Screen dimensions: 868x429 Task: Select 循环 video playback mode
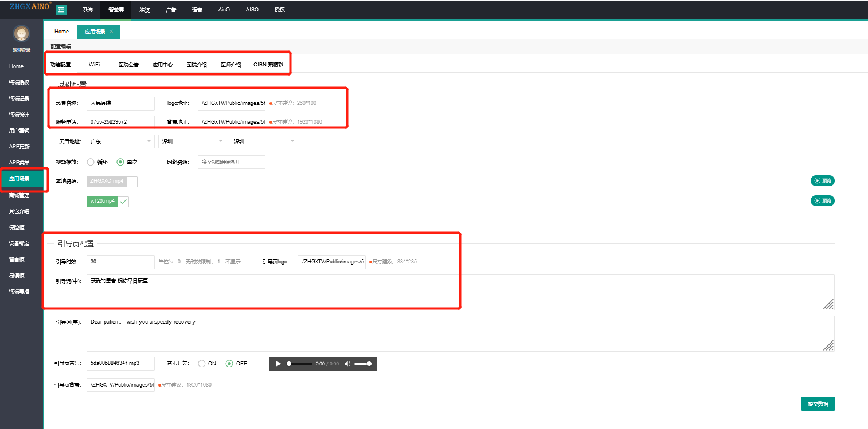[x=91, y=162]
